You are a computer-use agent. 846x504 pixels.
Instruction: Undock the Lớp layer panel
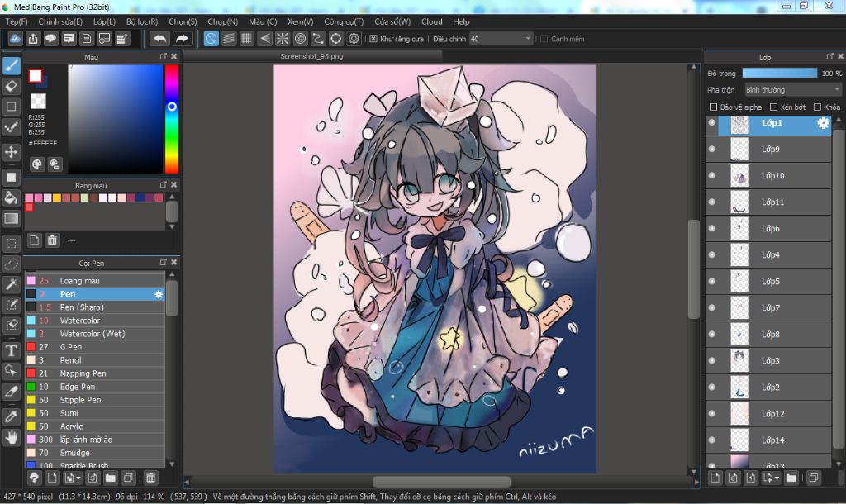[829, 56]
